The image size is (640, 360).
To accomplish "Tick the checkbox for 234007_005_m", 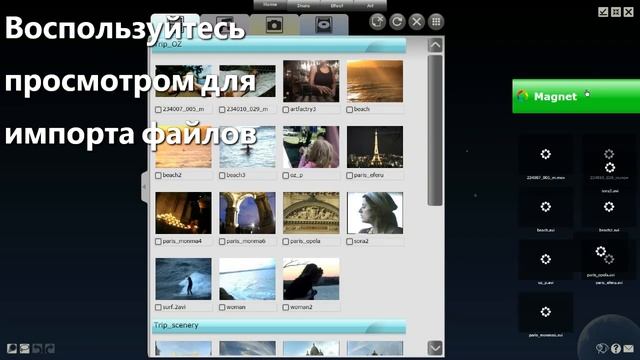I will 158,109.
